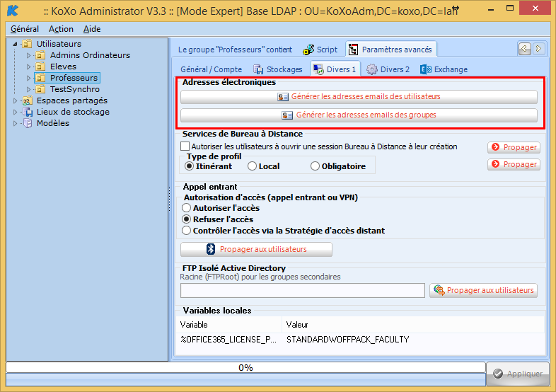556x392 pixels.
Task: Select Contrôler l'accès via la Stratégie option
Action: (x=187, y=231)
